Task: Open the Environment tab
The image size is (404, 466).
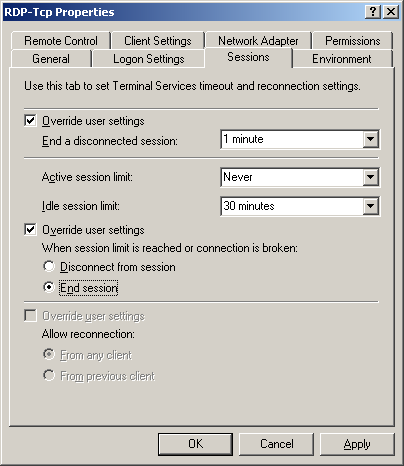Action: 342,59
